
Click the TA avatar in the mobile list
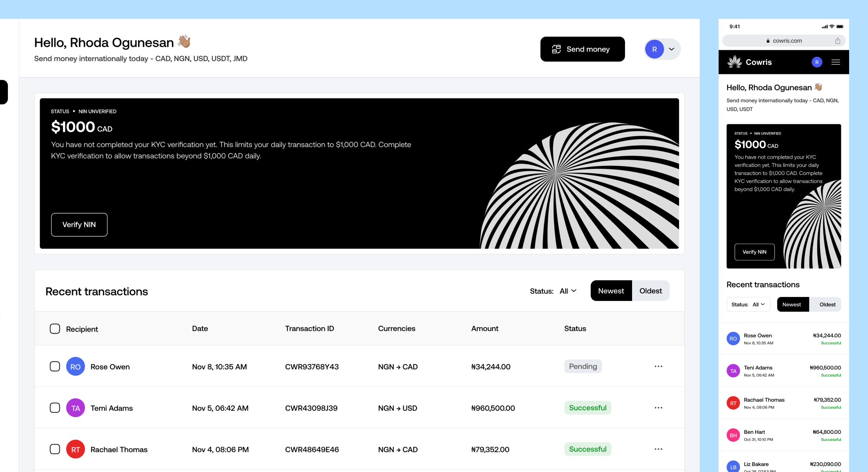pos(733,371)
